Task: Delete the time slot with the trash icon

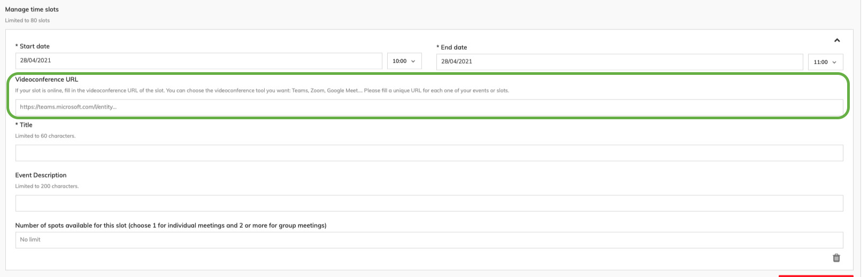Action: point(836,258)
